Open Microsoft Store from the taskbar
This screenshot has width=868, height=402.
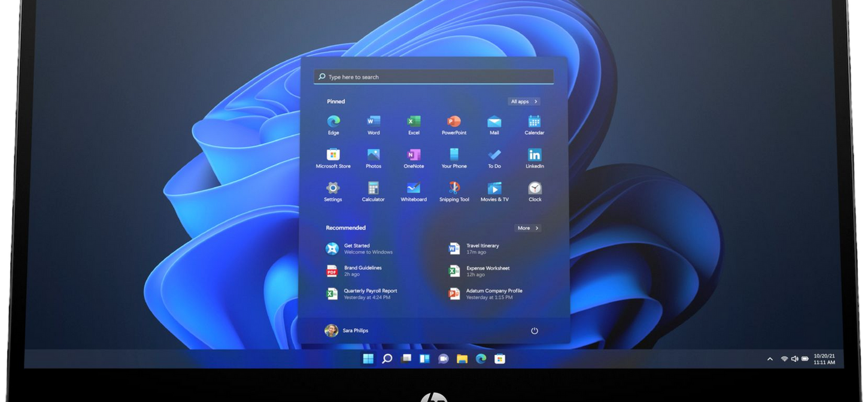click(x=500, y=359)
